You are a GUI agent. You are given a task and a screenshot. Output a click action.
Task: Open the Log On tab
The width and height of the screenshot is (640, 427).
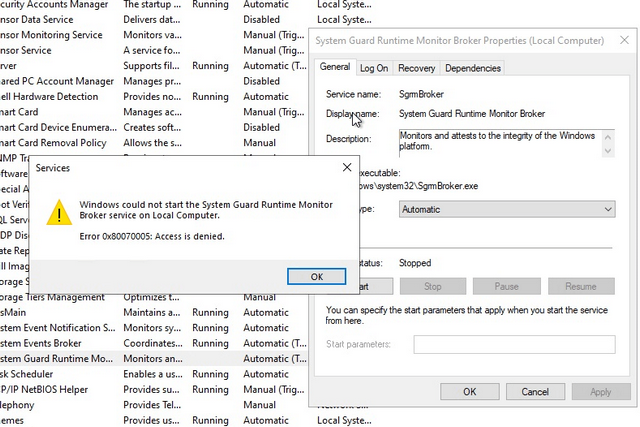click(374, 68)
